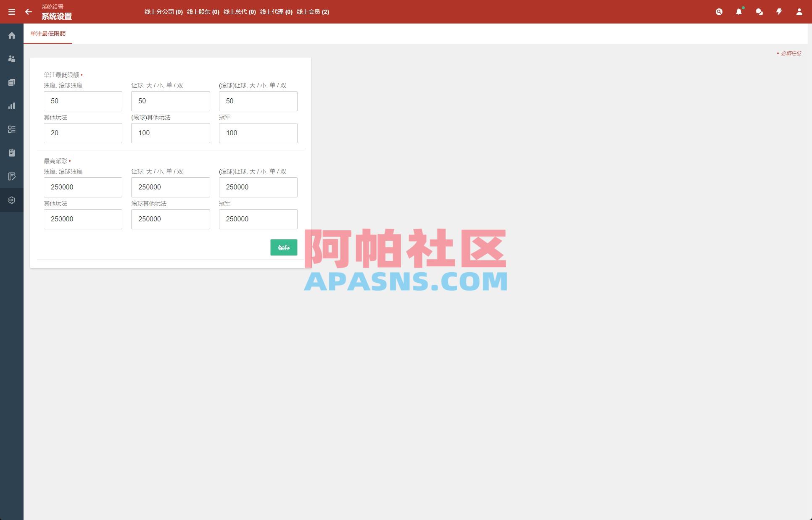Open the search icon in the top bar

click(x=719, y=12)
